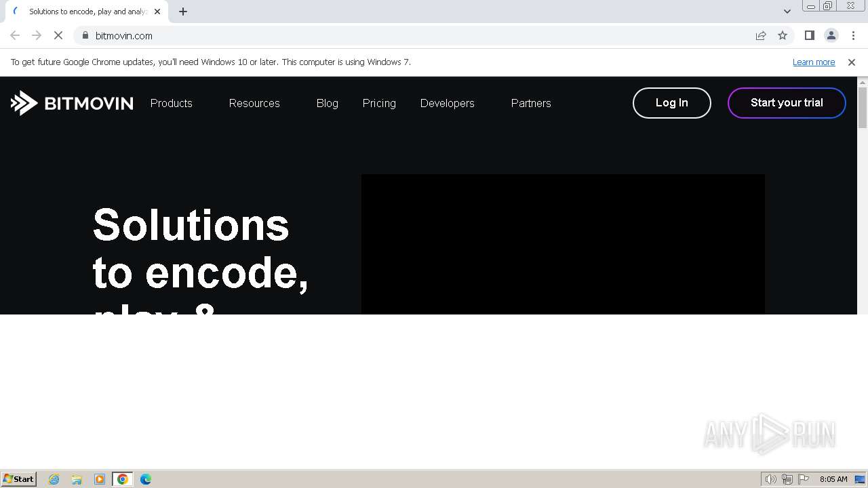Viewport: 868px width, 488px height.
Task: Click the page vertical scrollbar thumb
Action: [863, 107]
